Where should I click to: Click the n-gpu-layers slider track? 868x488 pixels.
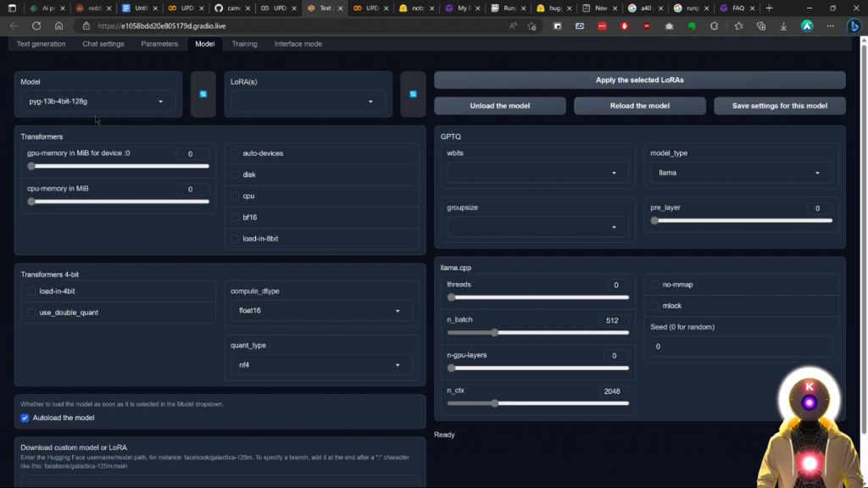tap(537, 369)
